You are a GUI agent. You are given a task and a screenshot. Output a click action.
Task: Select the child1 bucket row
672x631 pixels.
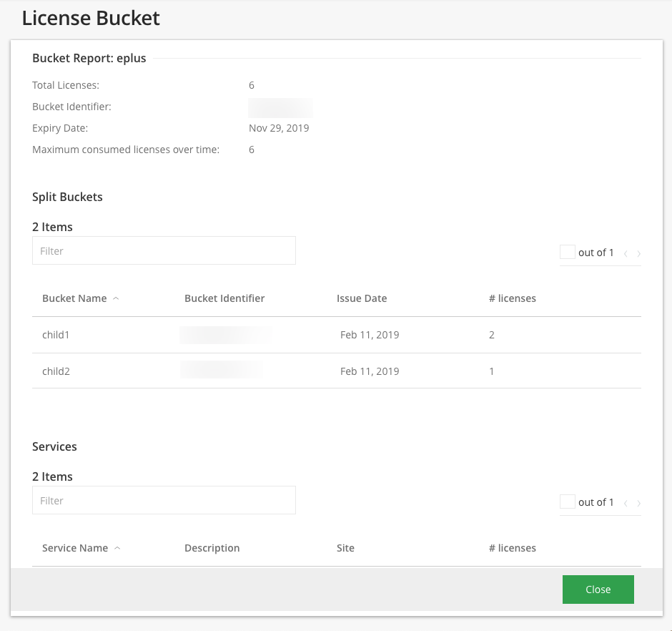pyautogui.click(x=56, y=334)
